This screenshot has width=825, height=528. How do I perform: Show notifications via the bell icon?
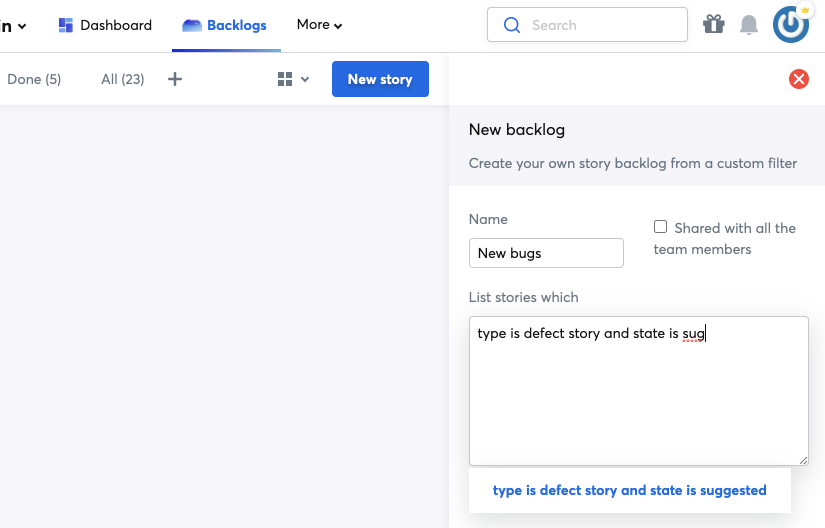[x=749, y=25]
